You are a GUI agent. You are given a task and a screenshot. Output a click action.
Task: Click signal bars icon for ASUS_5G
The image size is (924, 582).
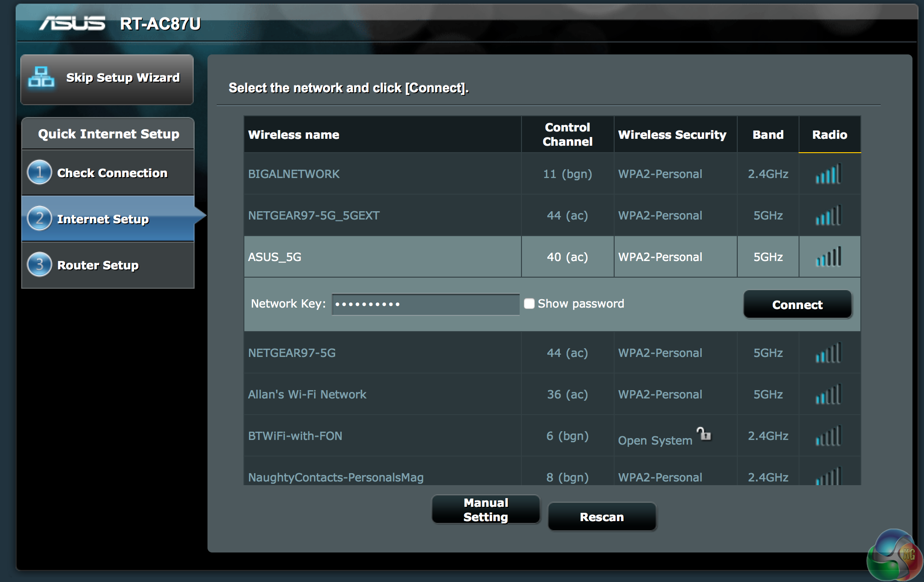point(829,257)
